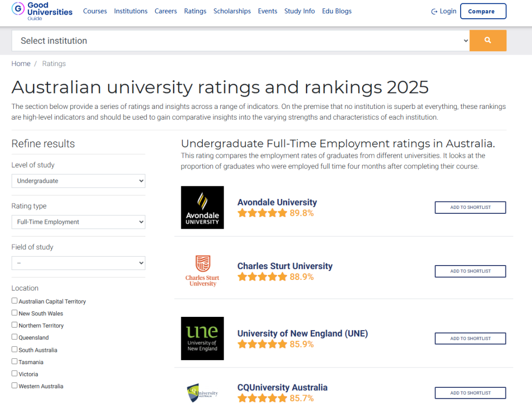Image resolution: width=532 pixels, height=407 pixels.
Task: Click Avondale University's star rating
Action: pos(262,213)
